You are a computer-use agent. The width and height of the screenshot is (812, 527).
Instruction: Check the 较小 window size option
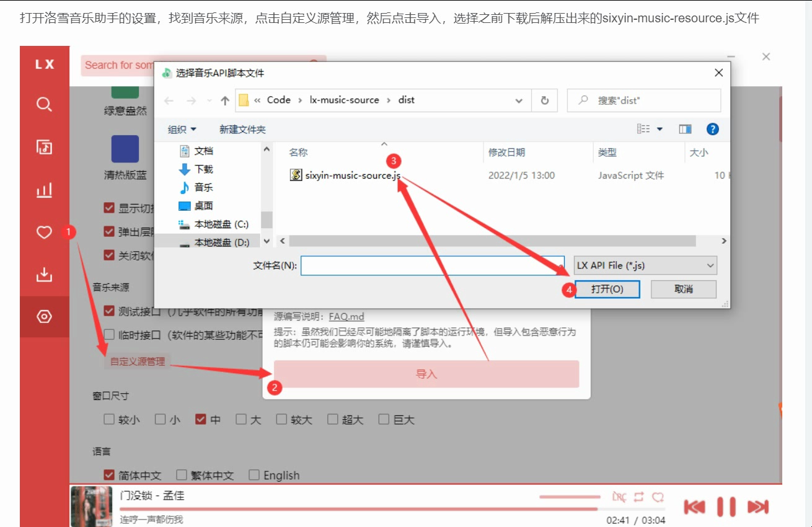[109, 419]
